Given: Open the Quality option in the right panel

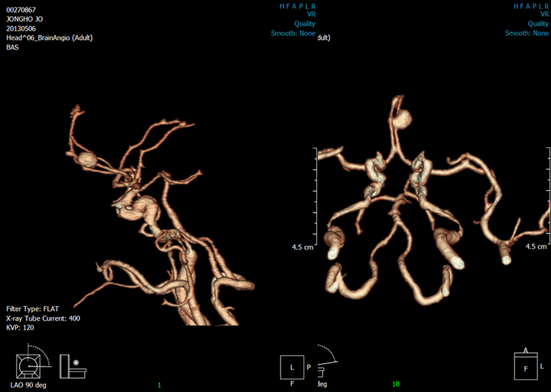Looking at the screenshot, I should (538, 23).
